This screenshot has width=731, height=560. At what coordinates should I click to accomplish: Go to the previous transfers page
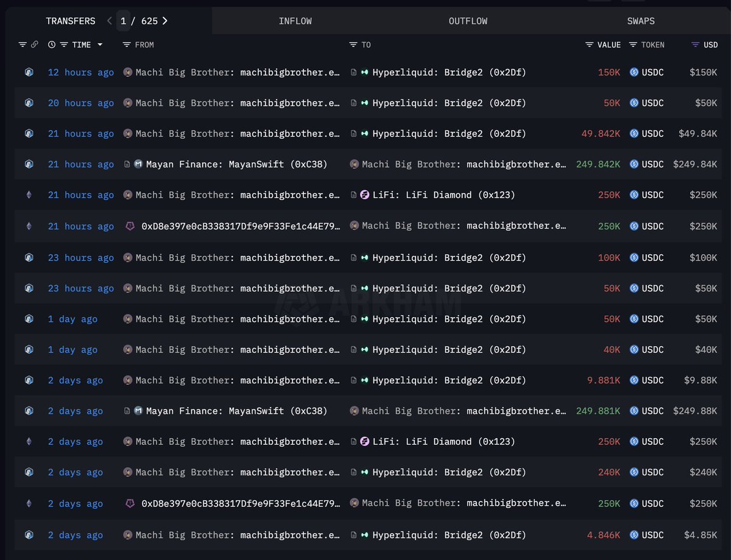110,21
